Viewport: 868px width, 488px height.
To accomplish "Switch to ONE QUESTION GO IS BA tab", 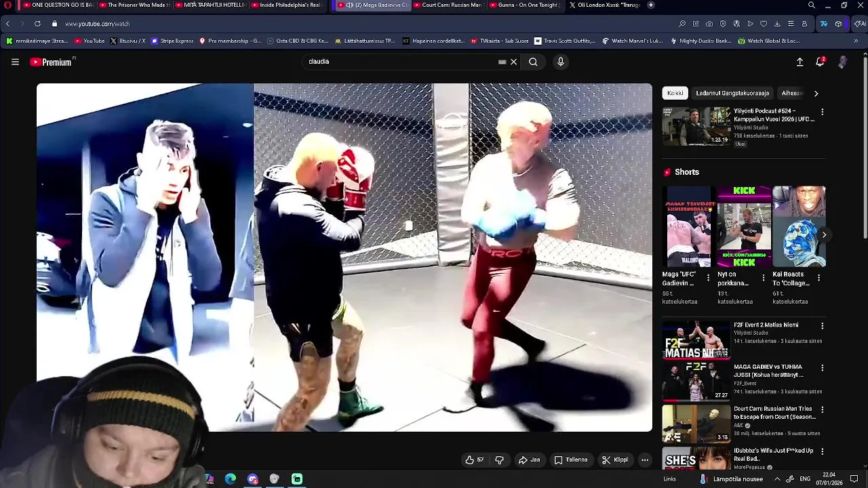I will (x=57, y=5).
